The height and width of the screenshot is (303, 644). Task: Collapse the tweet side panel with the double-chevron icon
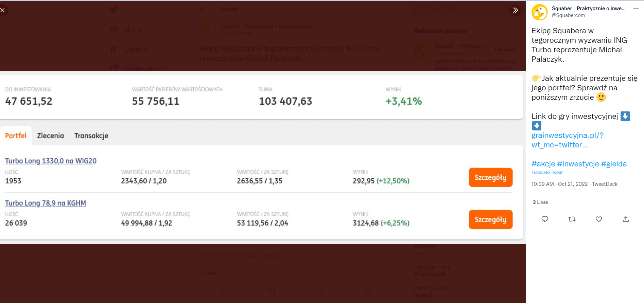click(x=515, y=10)
